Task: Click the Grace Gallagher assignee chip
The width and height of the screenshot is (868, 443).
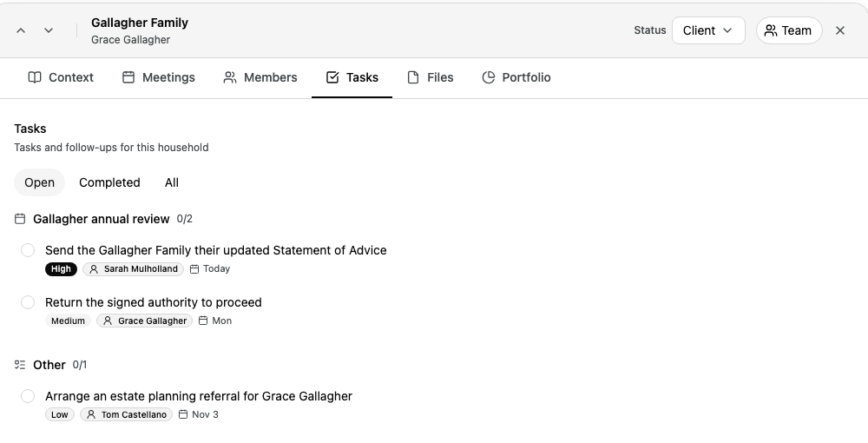Action: 144,321
